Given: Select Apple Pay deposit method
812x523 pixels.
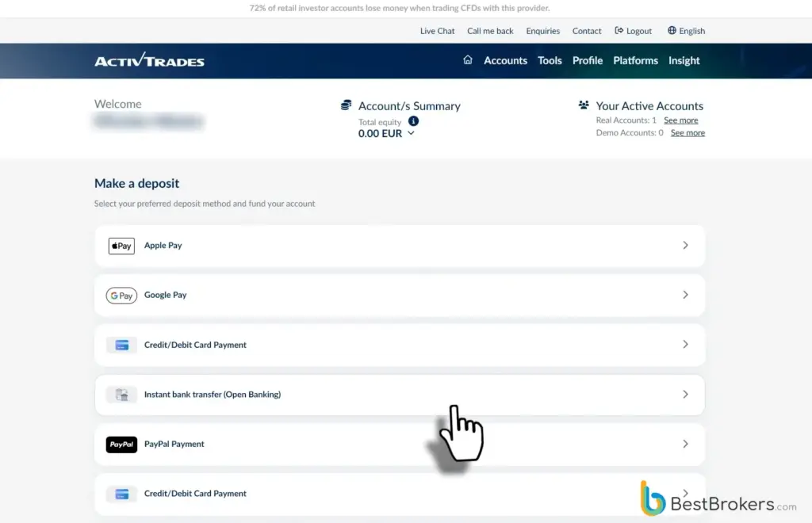Looking at the screenshot, I should pos(400,246).
